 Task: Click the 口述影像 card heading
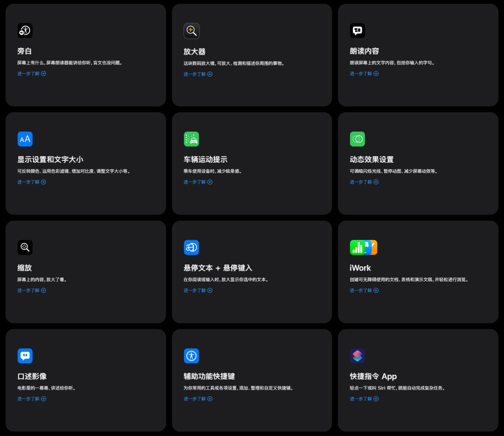click(x=32, y=376)
